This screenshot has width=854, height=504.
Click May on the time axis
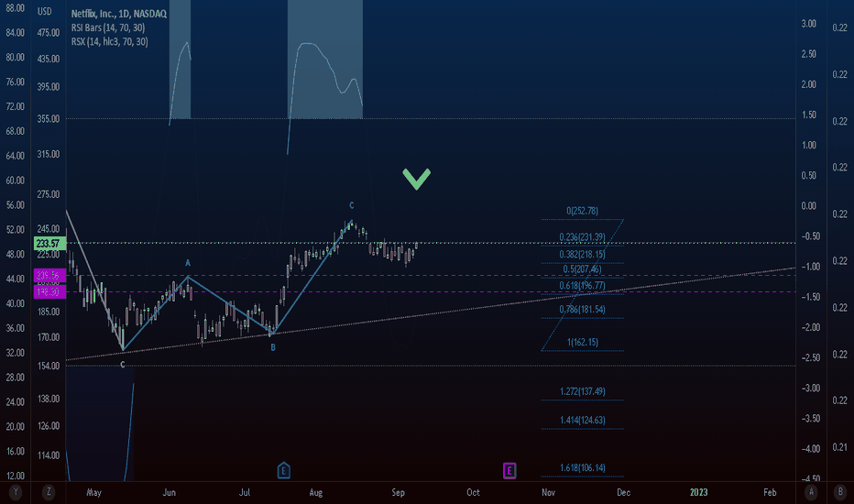pyautogui.click(x=93, y=493)
